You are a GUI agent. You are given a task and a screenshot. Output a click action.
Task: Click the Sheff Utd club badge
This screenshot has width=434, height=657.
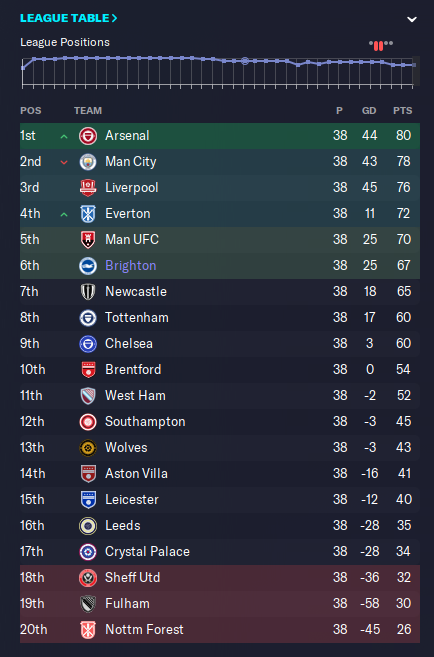click(x=88, y=578)
